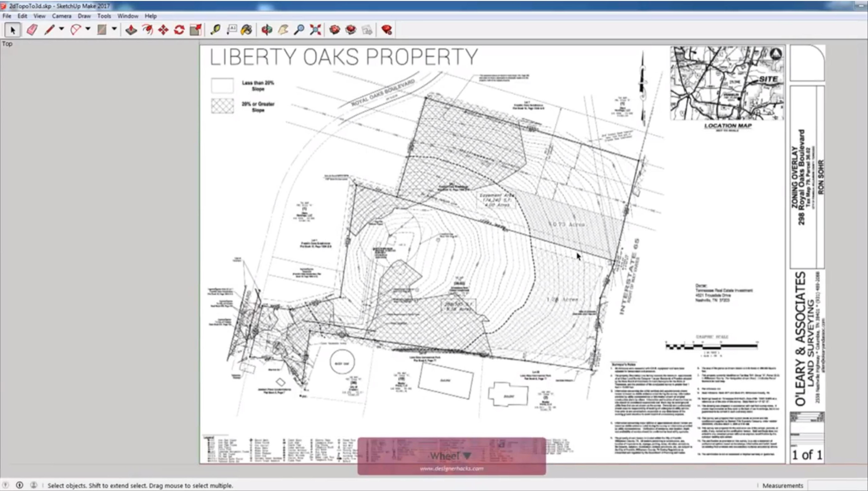This screenshot has width=868, height=491.
Task: Click the 'Measurements' label in status bar
Action: tap(783, 486)
